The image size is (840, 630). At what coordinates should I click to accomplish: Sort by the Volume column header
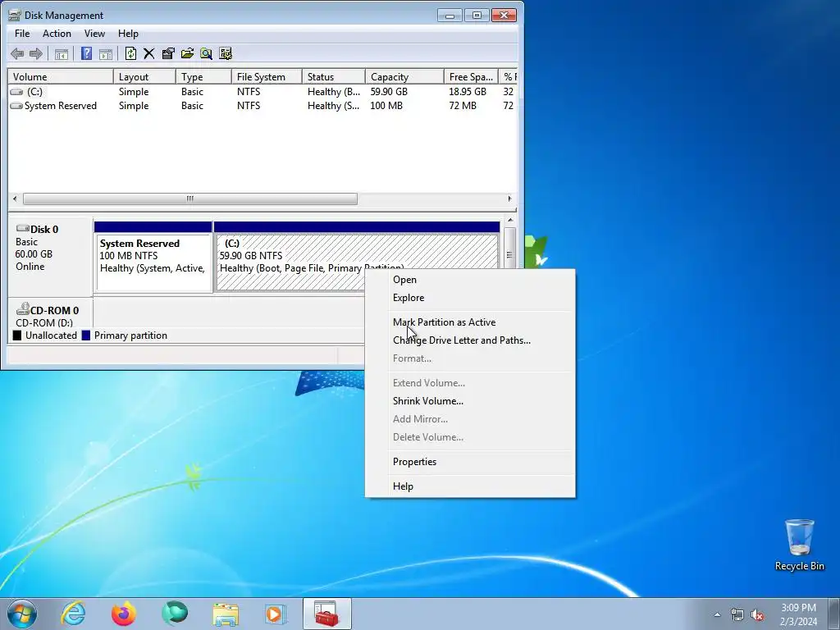[x=61, y=76]
